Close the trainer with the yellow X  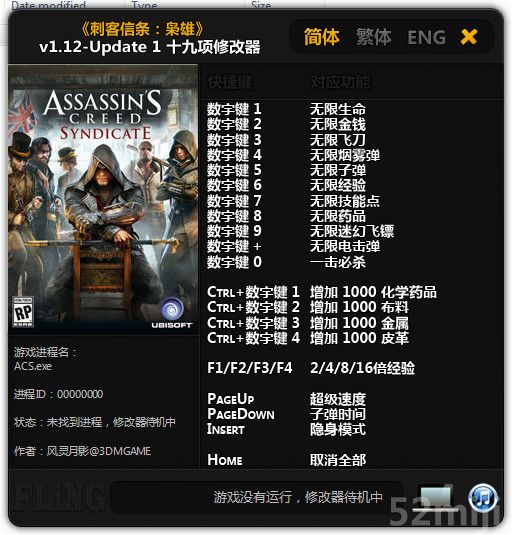click(x=469, y=37)
